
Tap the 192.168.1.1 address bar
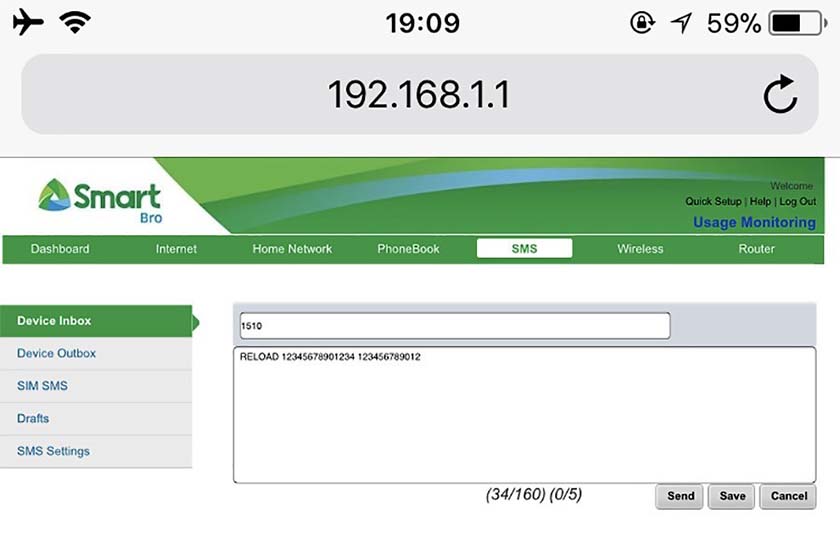coord(419,94)
